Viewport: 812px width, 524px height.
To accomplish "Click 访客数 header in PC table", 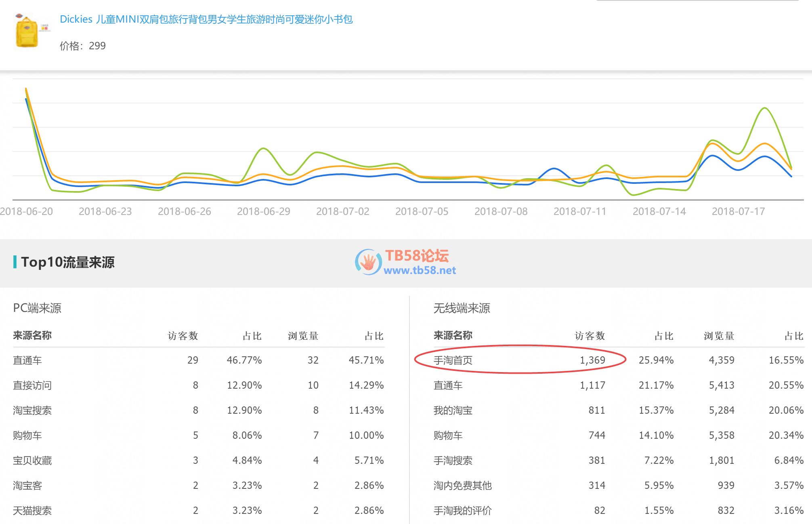I will click(x=183, y=336).
